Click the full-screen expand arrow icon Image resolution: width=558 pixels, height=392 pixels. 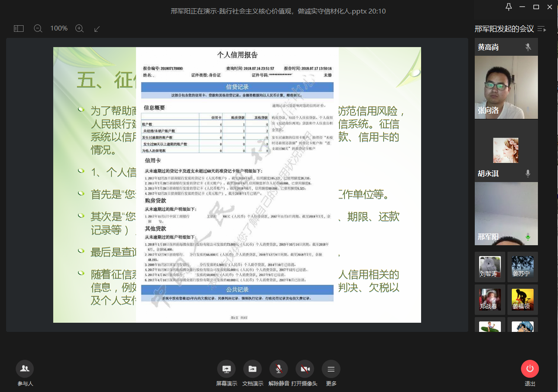[x=97, y=28]
